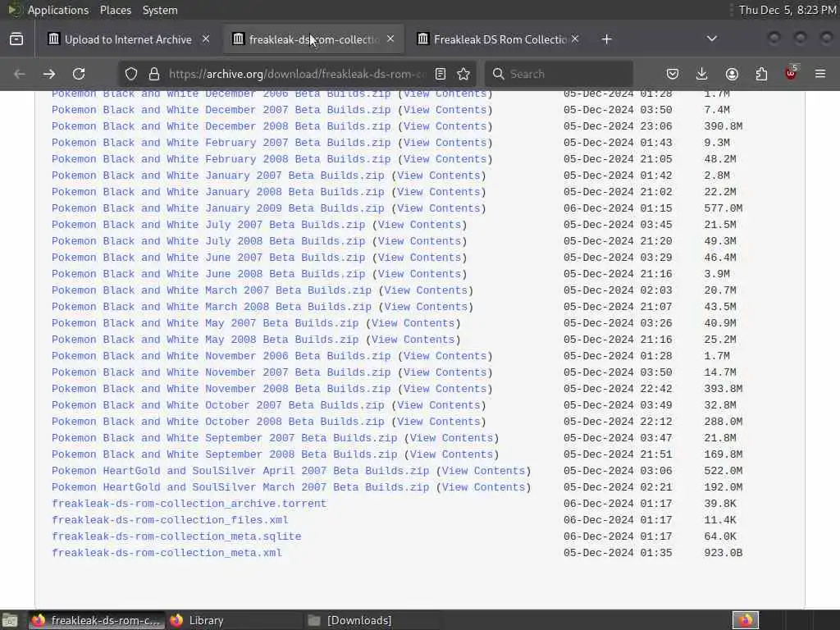Close the Upload to Internet Archive tab
The width and height of the screenshot is (840, 630).
pyautogui.click(x=206, y=39)
